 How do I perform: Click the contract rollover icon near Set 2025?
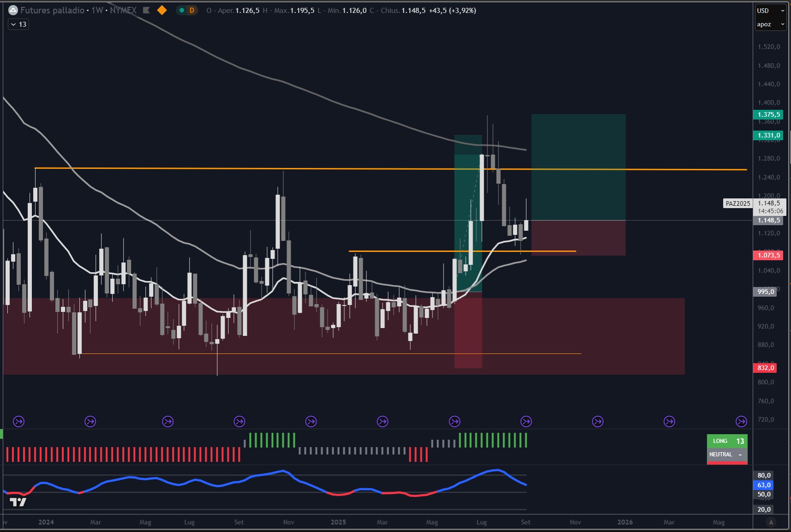point(526,421)
